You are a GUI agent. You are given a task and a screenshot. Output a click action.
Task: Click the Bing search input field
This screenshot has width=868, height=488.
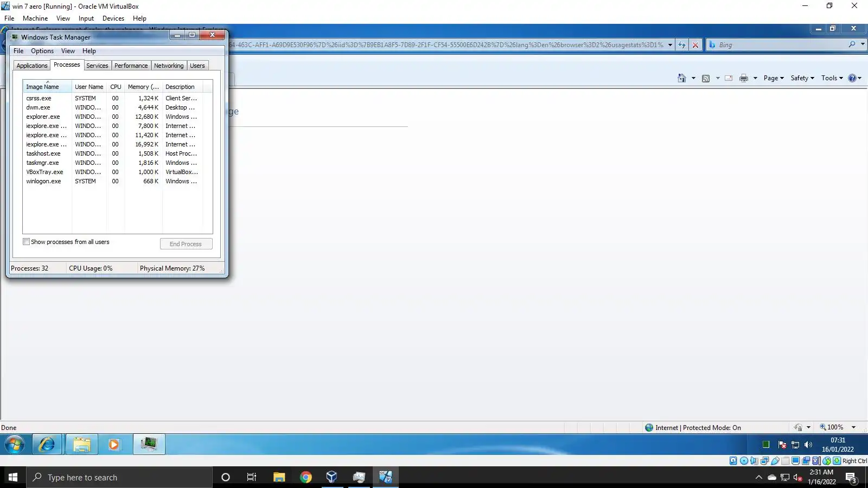[781, 44]
